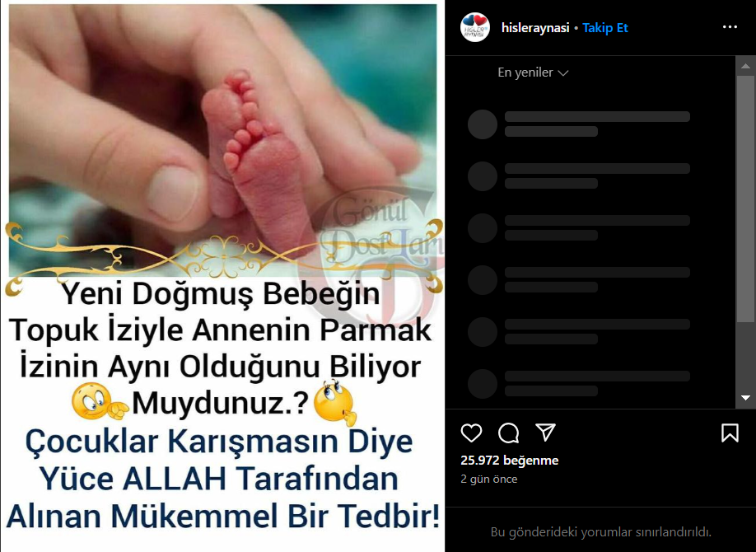Click thinking emoji right of Muydunuz
Image resolution: width=756 pixels, height=552 pixels.
tap(334, 402)
